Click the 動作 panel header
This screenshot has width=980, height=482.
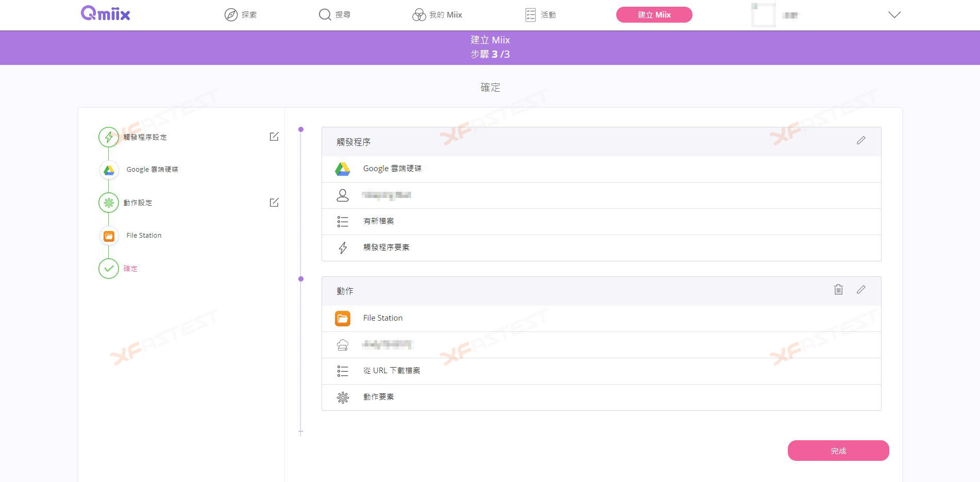[x=601, y=291]
